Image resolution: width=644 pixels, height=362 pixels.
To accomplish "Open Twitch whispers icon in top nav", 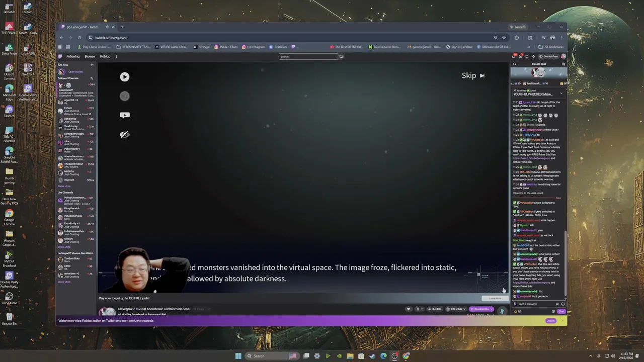I will click(x=527, y=56).
